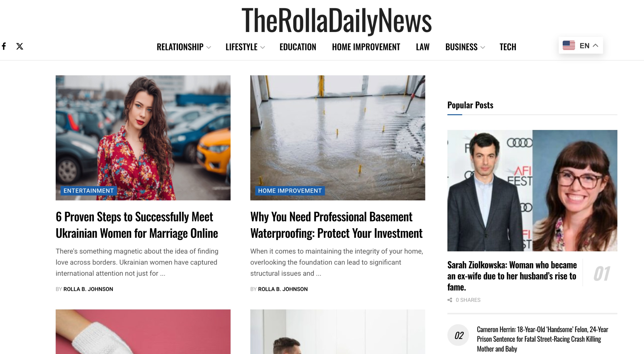Open the EN language selector arrow
This screenshot has width=644, height=354.
click(595, 45)
